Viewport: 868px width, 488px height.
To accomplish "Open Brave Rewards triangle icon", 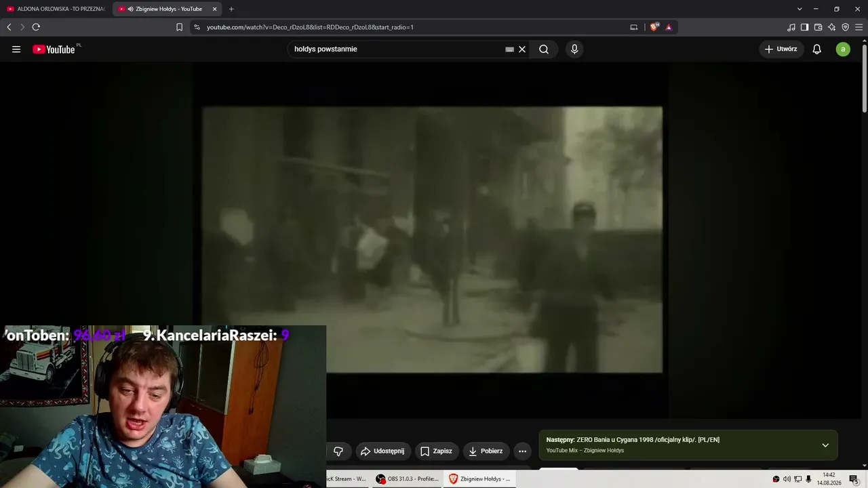I will 669,27.
